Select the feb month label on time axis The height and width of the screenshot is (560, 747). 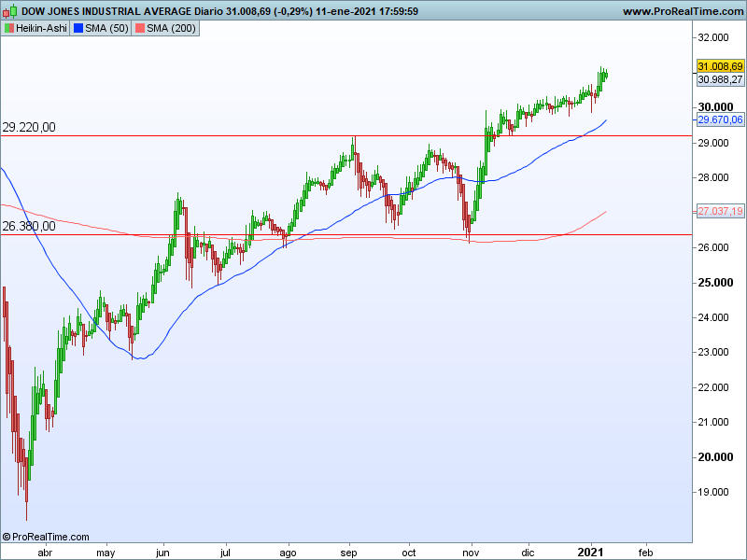pos(645,553)
